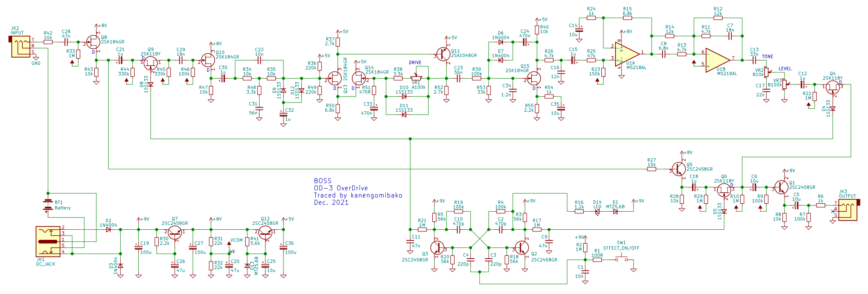
Task: Select the 'VCOM' net label
Action: 236,240
